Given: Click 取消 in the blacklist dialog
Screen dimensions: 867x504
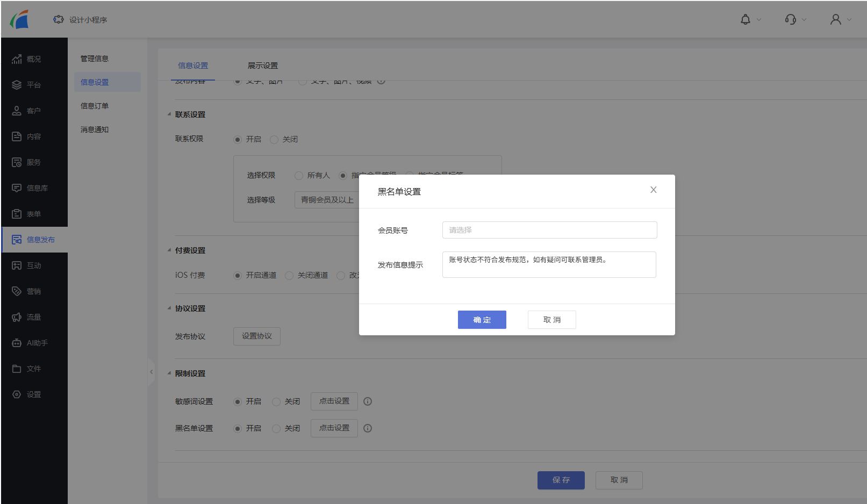Looking at the screenshot, I should (551, 320).
